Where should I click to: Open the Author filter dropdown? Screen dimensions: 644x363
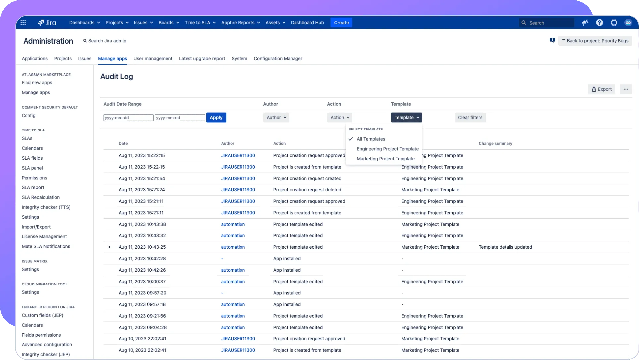276,117
